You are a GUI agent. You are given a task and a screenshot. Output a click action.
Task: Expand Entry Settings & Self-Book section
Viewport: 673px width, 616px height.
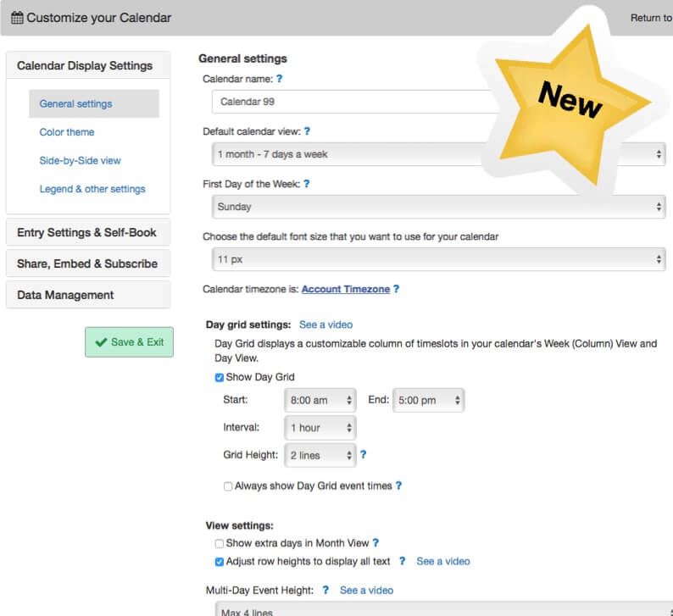click(x=88, y=232)
